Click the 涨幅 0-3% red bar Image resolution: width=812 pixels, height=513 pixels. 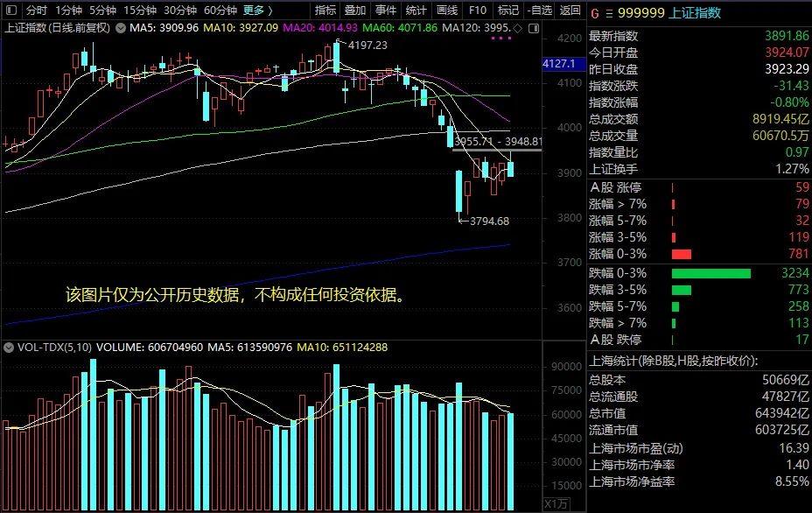682,254
